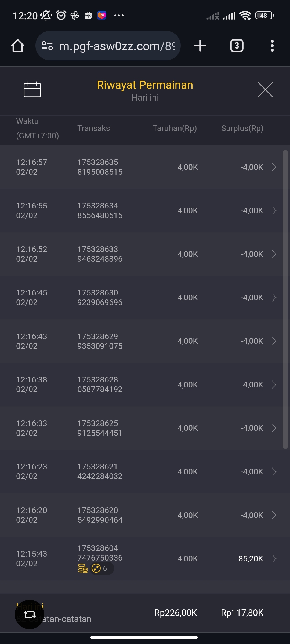Open the calendar date picker icon

tap(32, 89)
